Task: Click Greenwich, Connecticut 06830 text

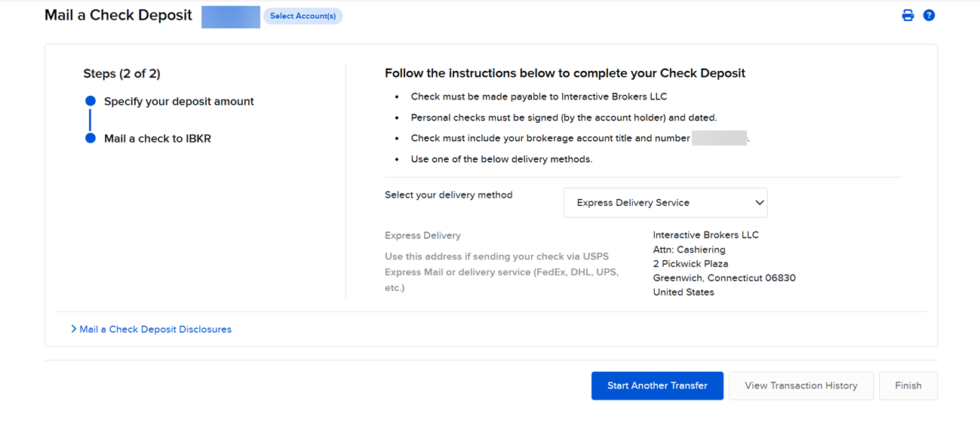Action: (x=724, y=277)
